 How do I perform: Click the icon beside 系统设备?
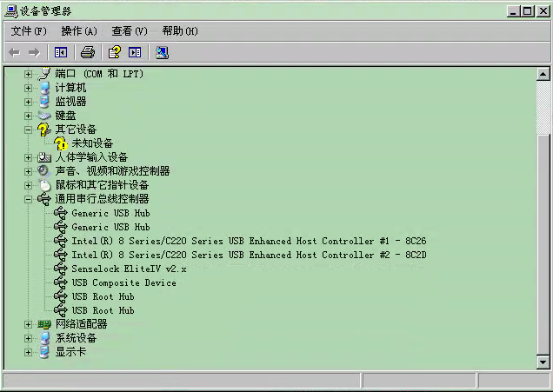coord(44,338)
